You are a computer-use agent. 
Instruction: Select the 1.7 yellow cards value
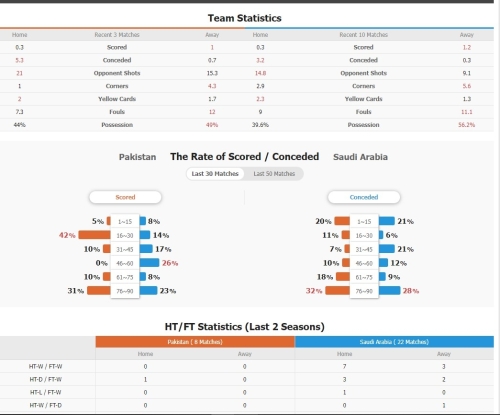pyautogui.click(x=212, y=99)
